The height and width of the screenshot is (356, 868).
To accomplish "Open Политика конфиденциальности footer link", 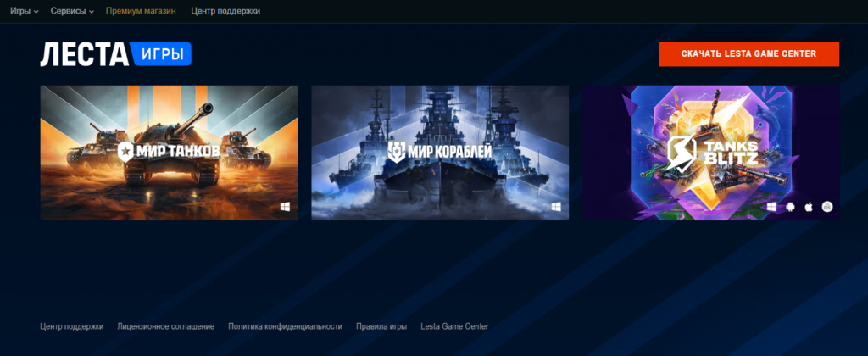I will (285, 326).
